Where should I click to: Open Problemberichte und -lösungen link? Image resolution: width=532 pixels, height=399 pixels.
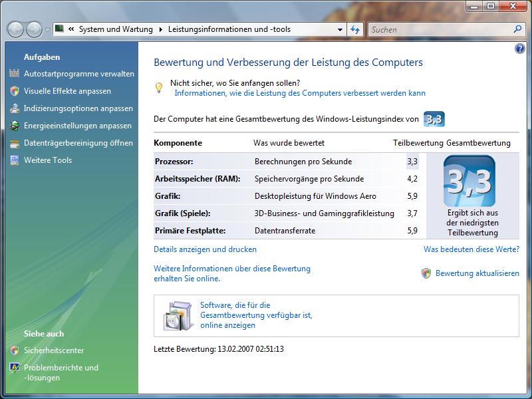tap(61, 372)
